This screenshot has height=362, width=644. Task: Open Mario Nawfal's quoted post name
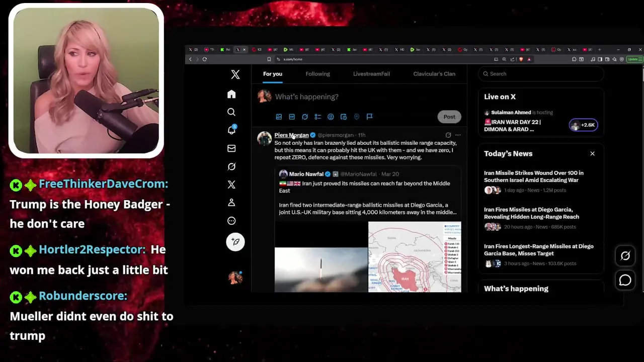306,174
